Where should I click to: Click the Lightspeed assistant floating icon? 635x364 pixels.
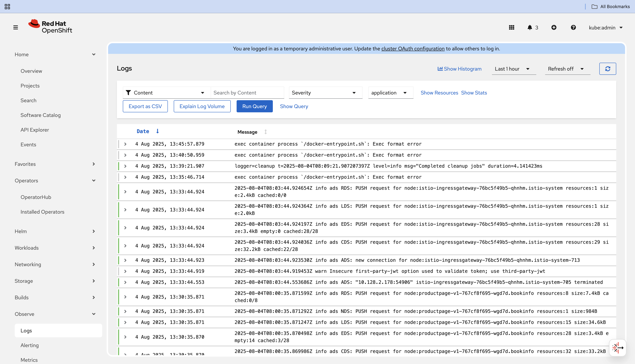618,348
